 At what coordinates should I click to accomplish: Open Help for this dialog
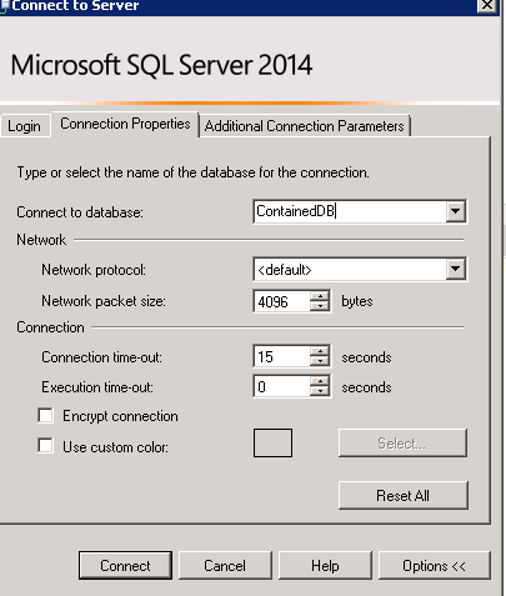325,566
